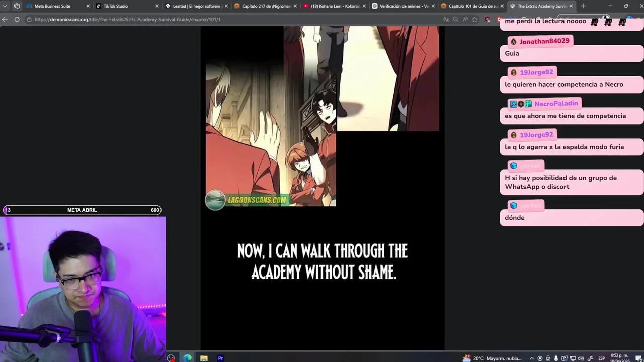Open Adobe Premiere Pro from taskbar
The width and height of the screenshot is (644, 362).
[220, 358]
